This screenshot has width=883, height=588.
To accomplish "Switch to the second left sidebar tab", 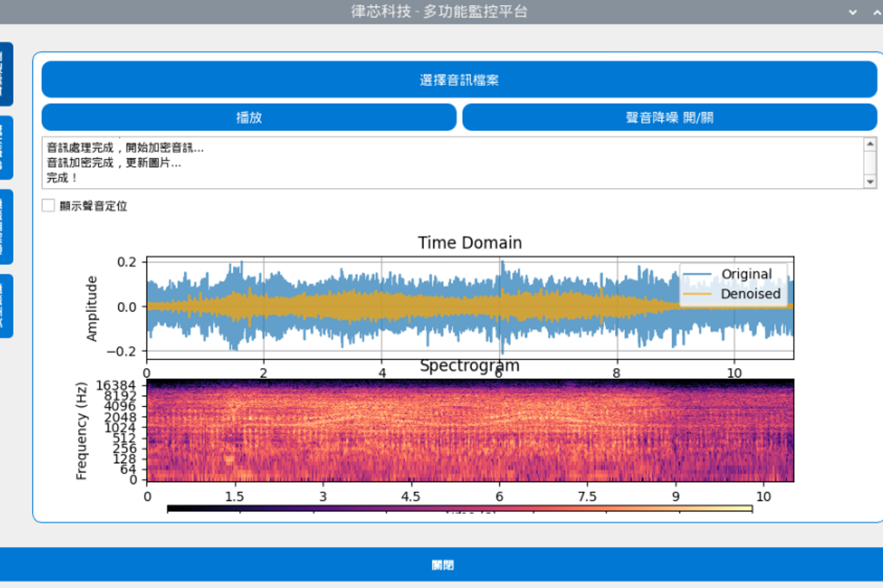I will pyautogui.click(x=5, y=148).
